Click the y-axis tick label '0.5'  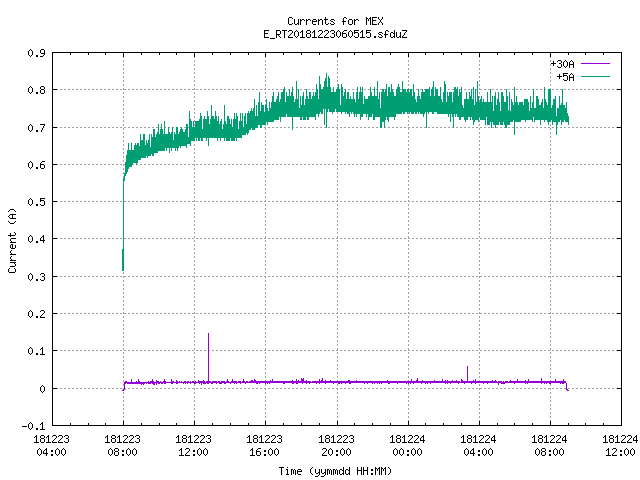[36, 202]
